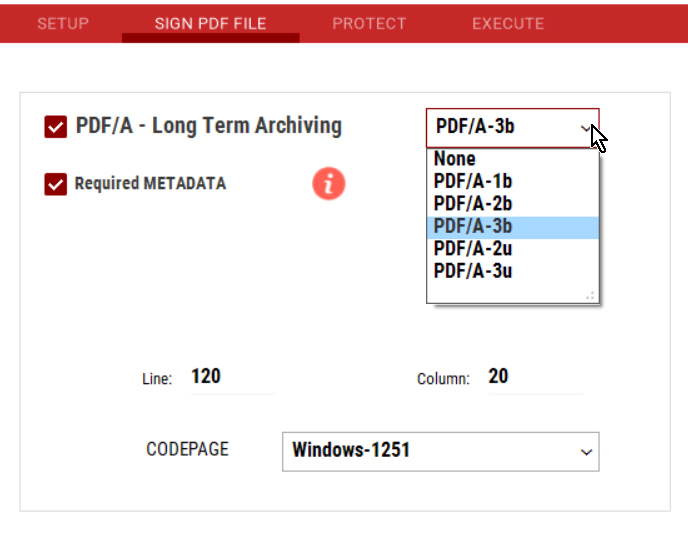The height and width of the screenshot is (534, 688).
Task: Click the Line field showing 120
Action: (x=233, y=378)
